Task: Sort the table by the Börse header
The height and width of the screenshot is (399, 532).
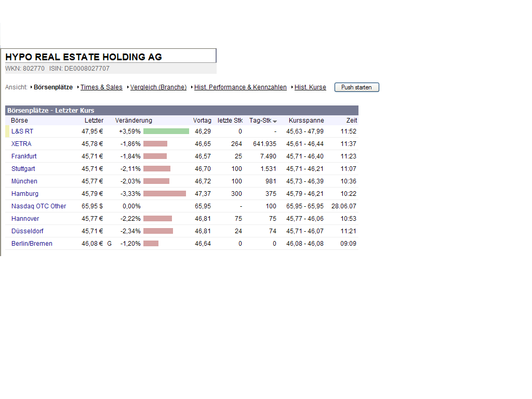Action: coord(19,120)
